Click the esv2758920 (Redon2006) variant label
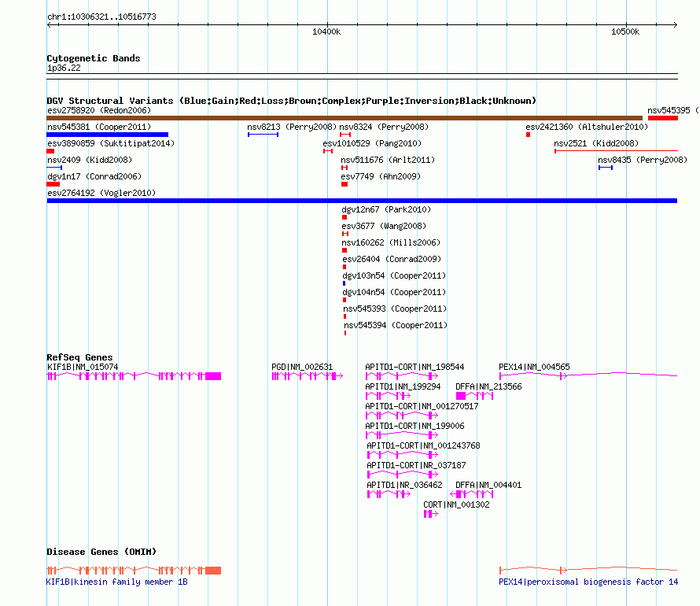The width and height of the screenshot is (700, 606). 99,110
